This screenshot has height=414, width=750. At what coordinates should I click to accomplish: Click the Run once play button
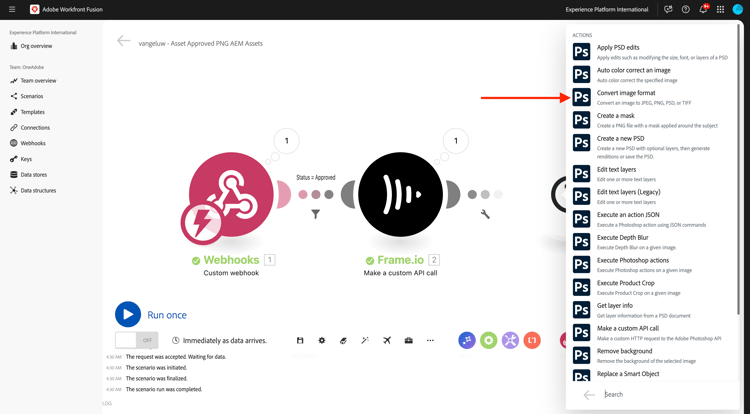coord(128,314)
